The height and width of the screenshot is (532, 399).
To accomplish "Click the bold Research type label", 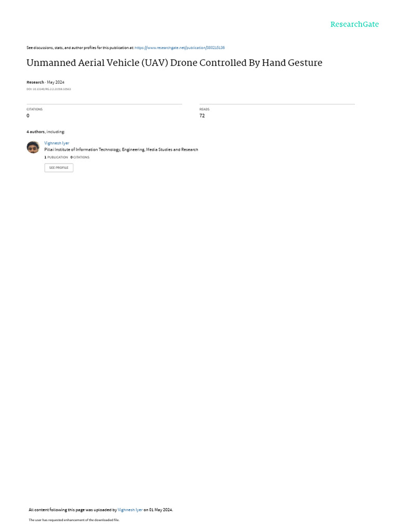I will pyautogui.click(x=35, y=82).
